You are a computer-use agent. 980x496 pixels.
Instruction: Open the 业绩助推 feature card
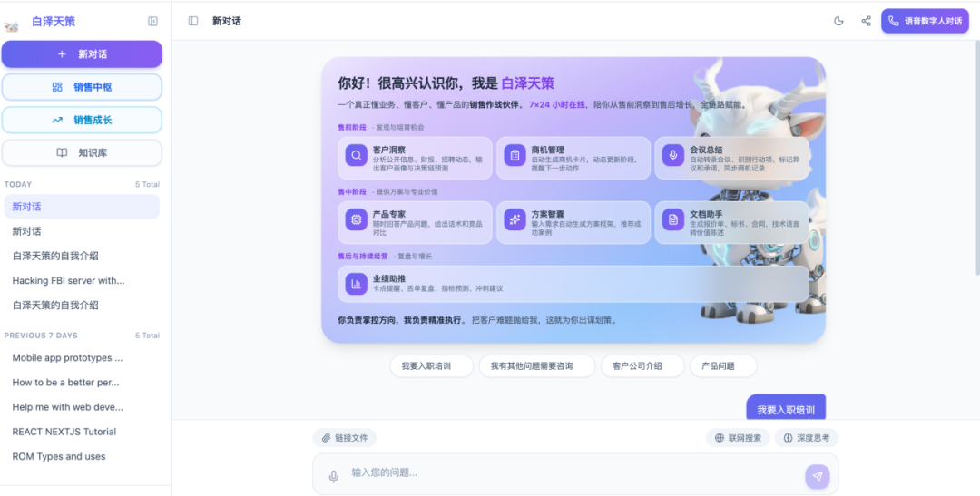pyautogui.click(x=573, y=284)
